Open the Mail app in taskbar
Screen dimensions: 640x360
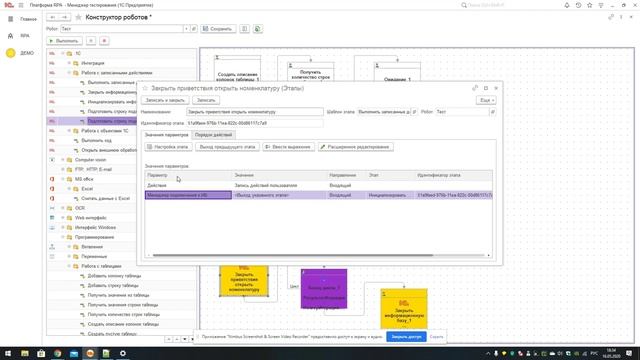coord(74,353)
